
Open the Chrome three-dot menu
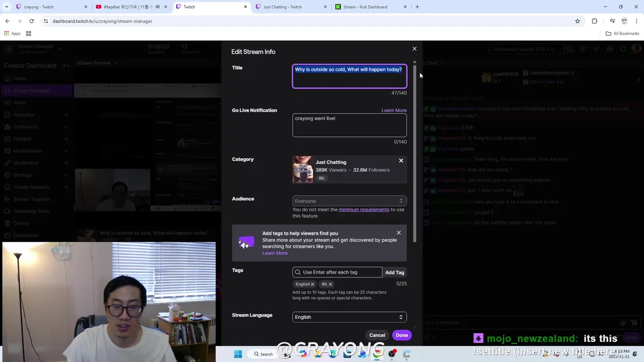[637, 21]
